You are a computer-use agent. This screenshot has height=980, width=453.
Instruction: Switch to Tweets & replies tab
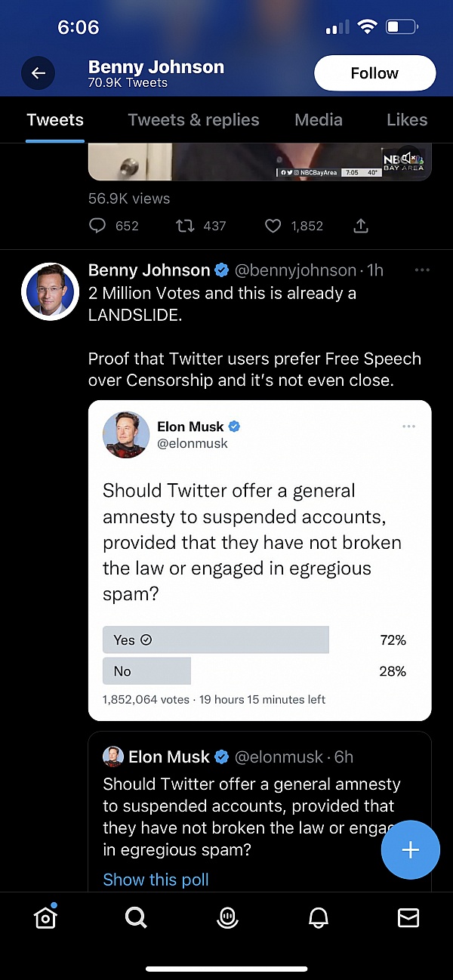coord(193,120)
